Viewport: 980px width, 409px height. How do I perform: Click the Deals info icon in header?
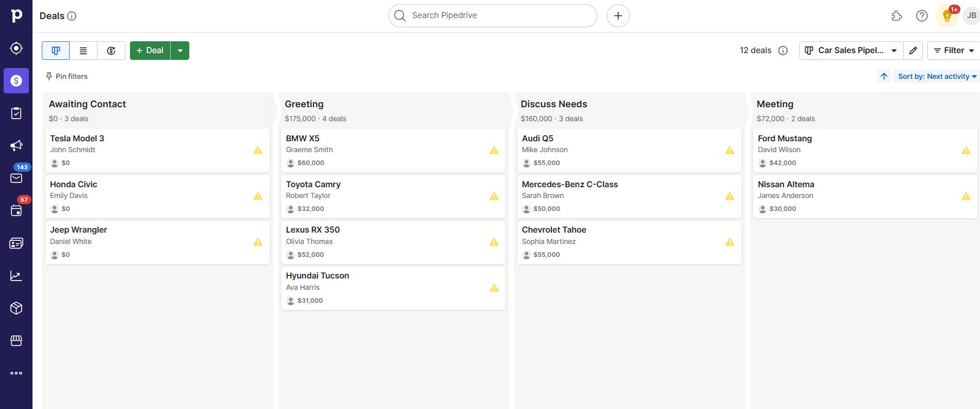coord(72,16)
